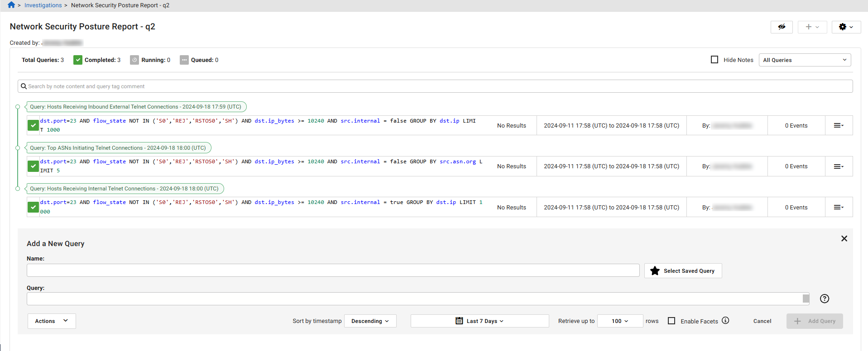Screen dimensions: 868x351
Task: Open actions menu for Inbound External Telnet query
Action: point(839,126)
